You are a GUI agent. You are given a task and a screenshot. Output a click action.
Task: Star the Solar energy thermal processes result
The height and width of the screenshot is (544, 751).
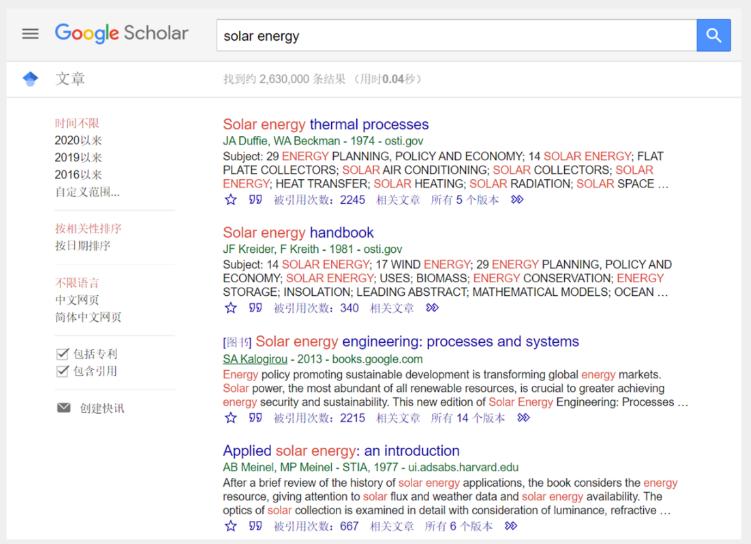(231, 200)
